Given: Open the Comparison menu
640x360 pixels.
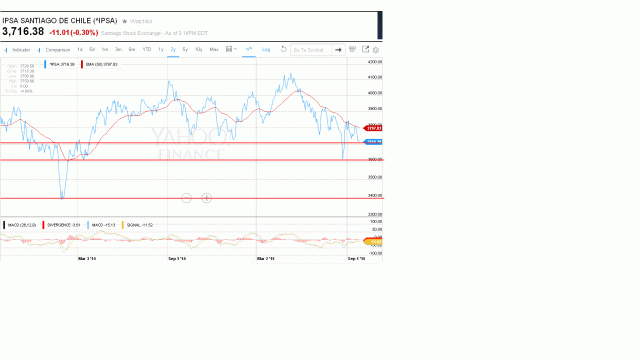Looking at the screenshot, I should coord(54,50).
